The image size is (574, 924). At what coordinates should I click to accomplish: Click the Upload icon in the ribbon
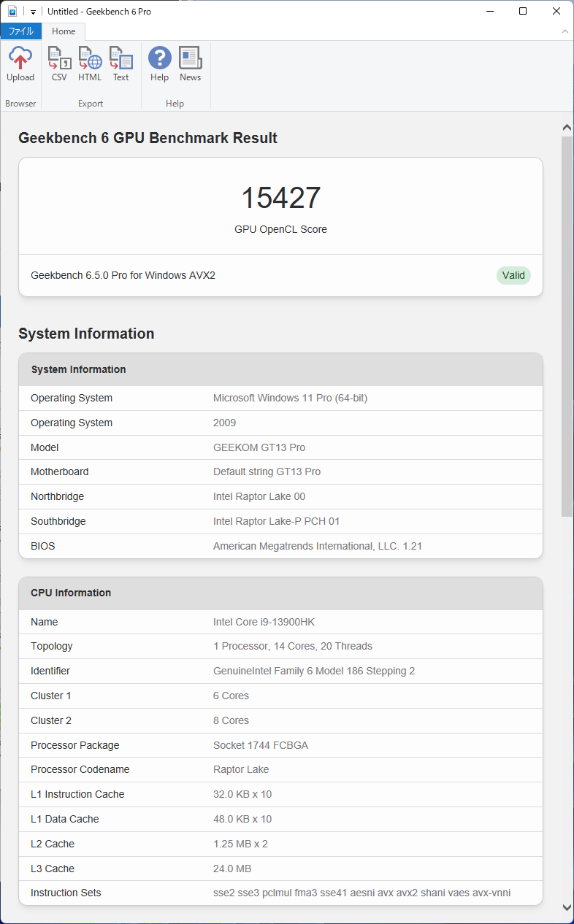point(20,64)
